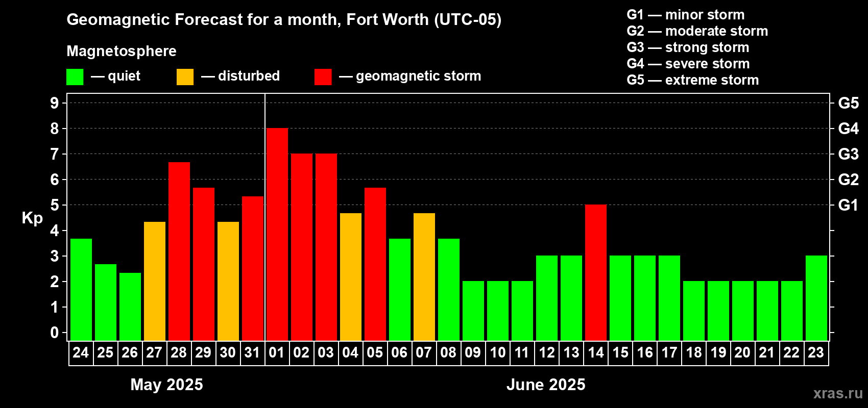Image resolution: width=868 pixels, height=408 pixels.
Task: Click the Kp axis value 9
Action: [x=55, y=103]
